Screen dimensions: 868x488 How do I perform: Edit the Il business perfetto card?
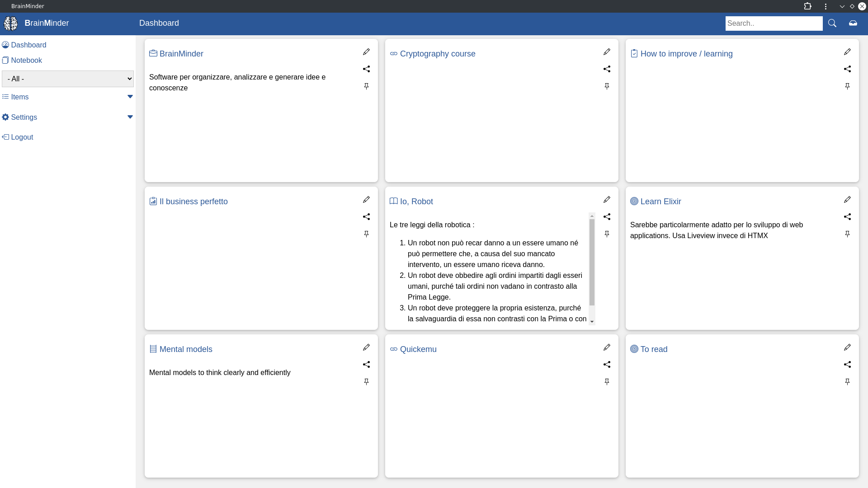tap(366, 200)
